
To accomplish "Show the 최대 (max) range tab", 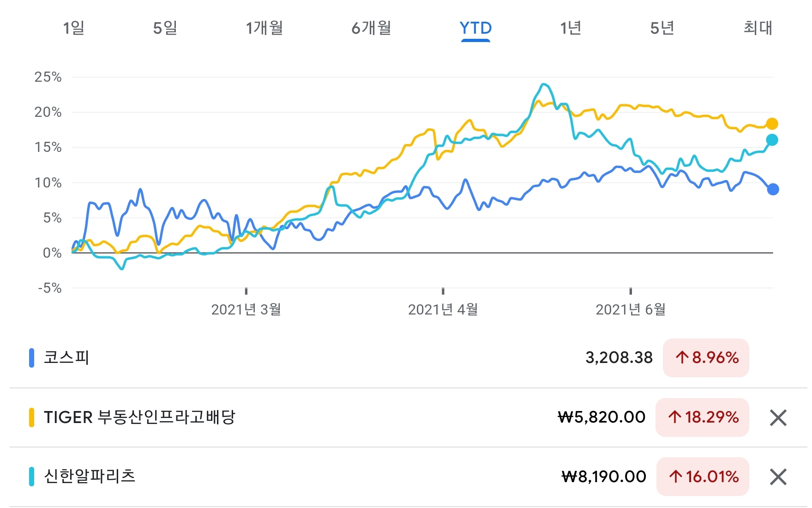I will click(758, 28).
